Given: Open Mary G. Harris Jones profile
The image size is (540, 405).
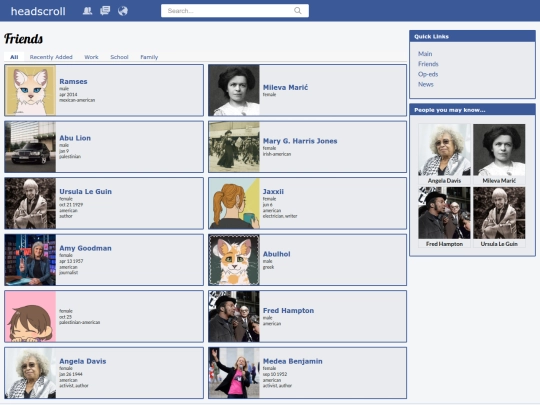Looking at the screenshot, I should [300, 141].
